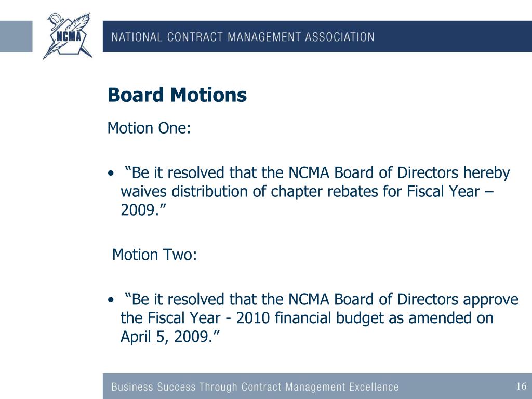Click the slide number 16
The image size is (532, 399).
pos(522,386)
